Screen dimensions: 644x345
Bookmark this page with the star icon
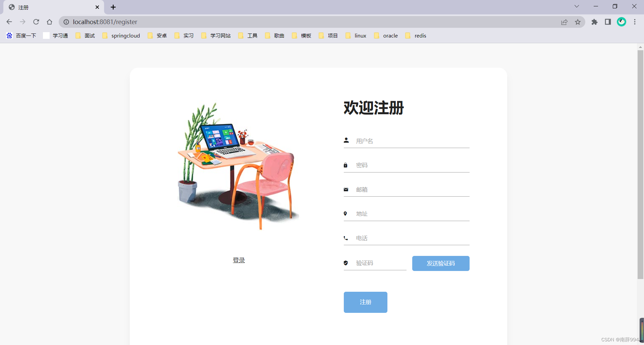tap(578, 22)
